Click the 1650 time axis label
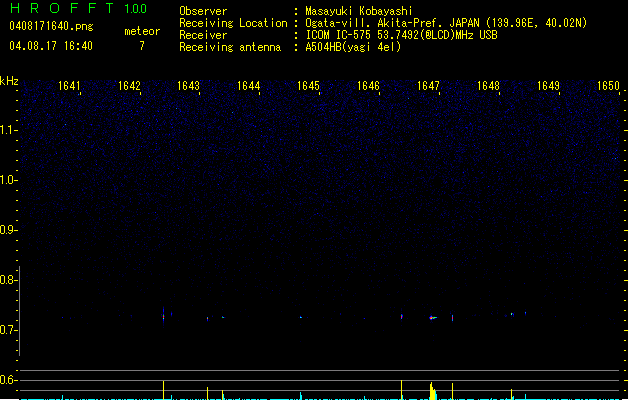This screenshot has width=629, height=400. coord(608,85)
